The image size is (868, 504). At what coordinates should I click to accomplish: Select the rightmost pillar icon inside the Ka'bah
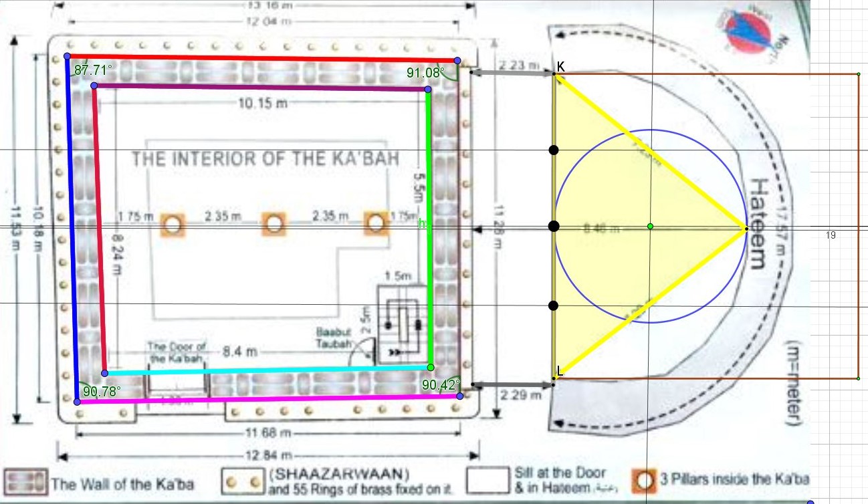(x=376, y=223)
